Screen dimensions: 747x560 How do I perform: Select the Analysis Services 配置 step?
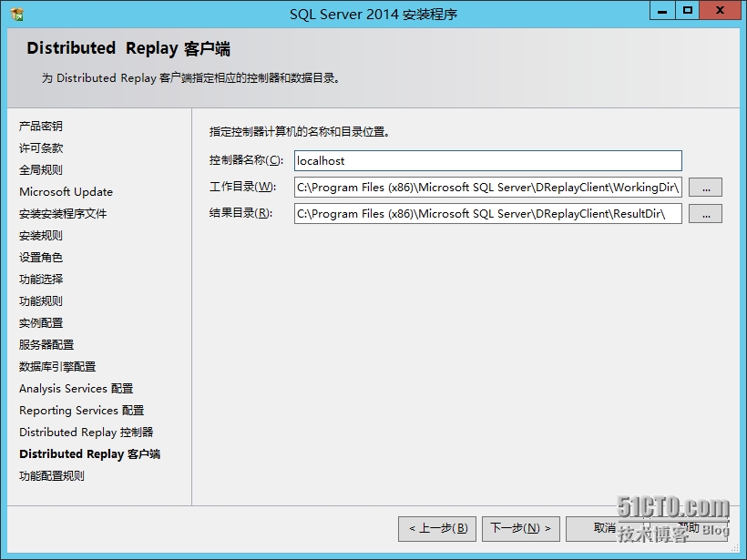tap(77, 389)
